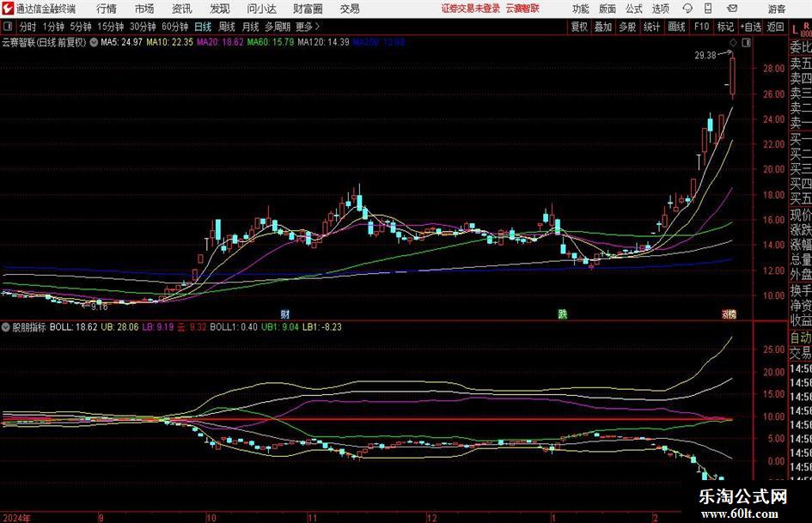
Task: Click the diamond icon at the chart's top right
Action: pos(733,42)
